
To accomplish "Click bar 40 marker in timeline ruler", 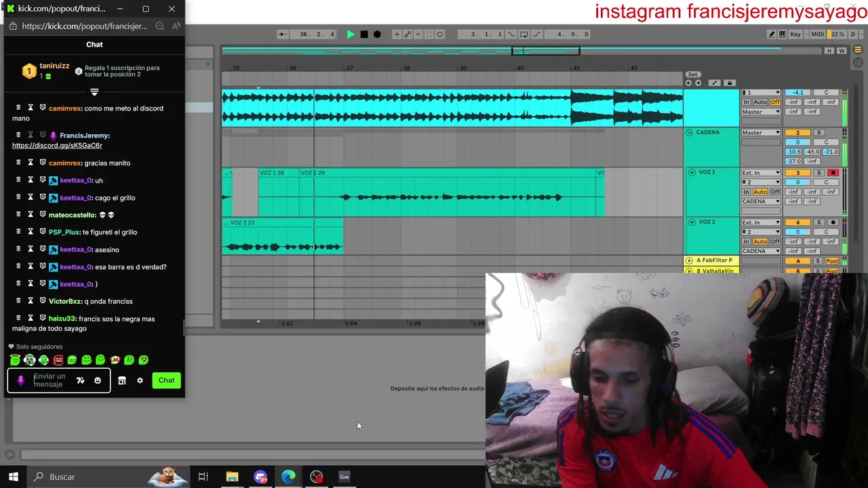I will click(x=520, y=68).
